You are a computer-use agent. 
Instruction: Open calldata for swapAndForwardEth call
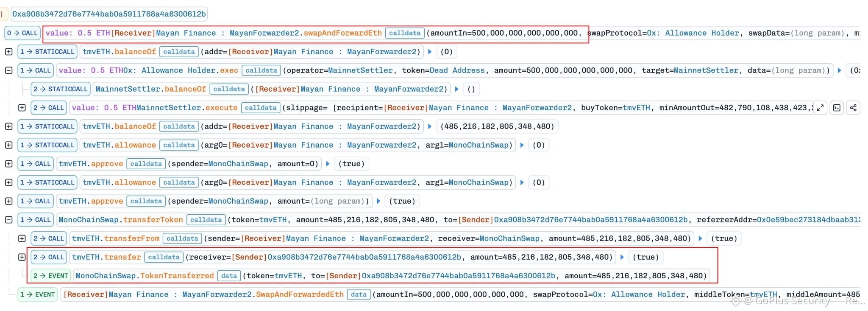[405, 33]
